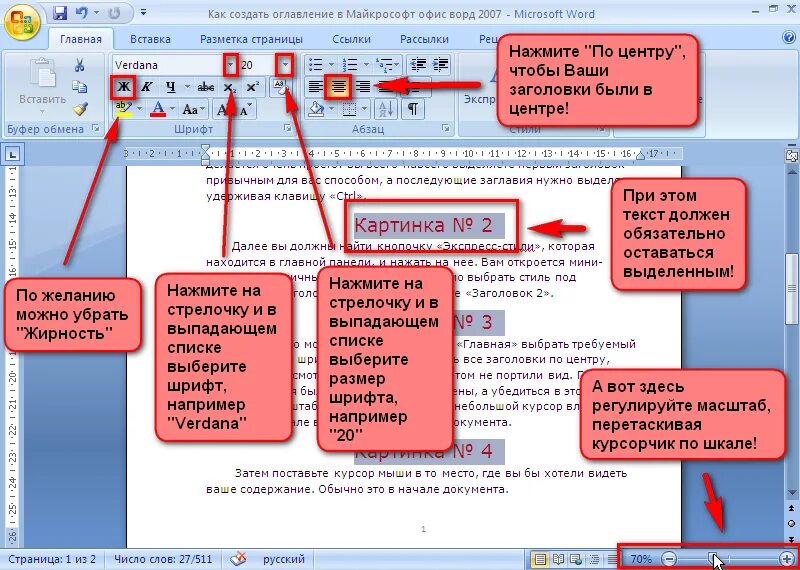Click the Grow Font large A icon
800x570 pixels.
click(x=223, y=109)
